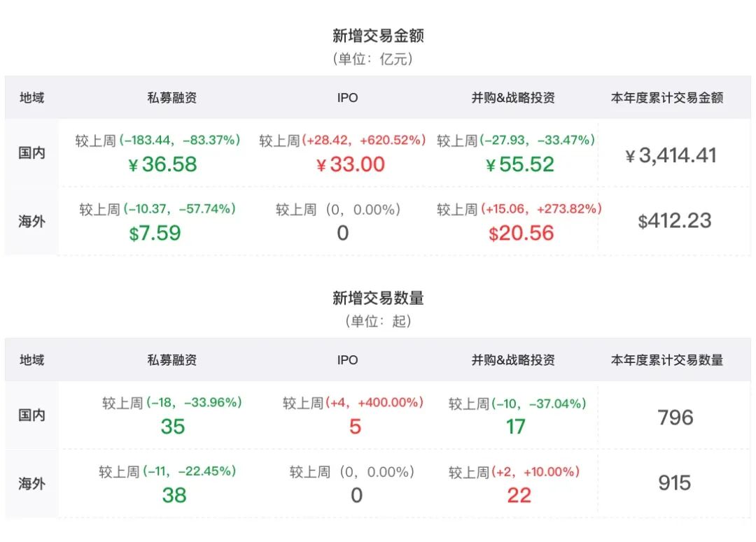Screen dimensions: 756x542
Task: Select overseas cumulative amount $412.23
Action: (675, 221)
